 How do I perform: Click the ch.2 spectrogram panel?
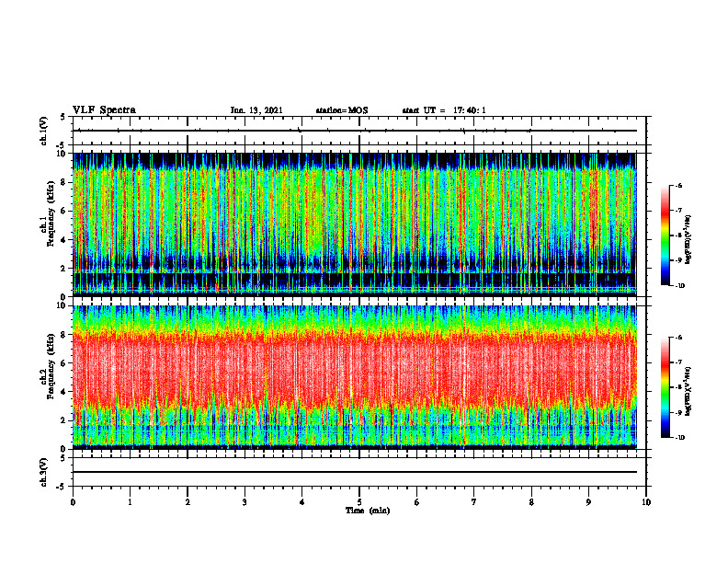point(355,377)
